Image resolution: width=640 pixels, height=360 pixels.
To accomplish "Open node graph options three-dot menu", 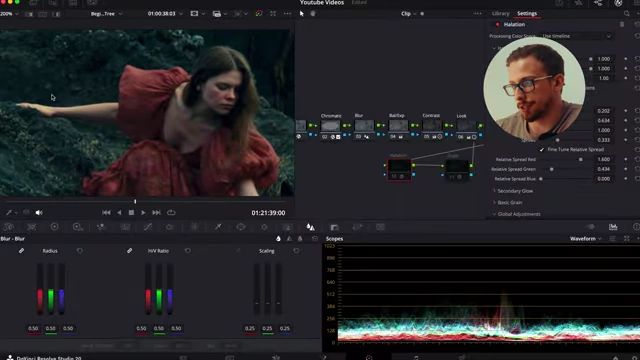I will pyautogui.click(x=478, y=13).
